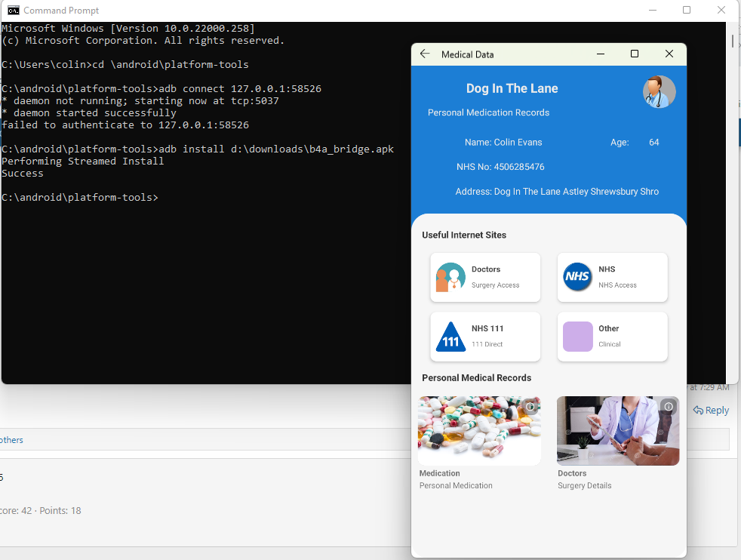The image size is (741, 560).
Task: Click the 'adb connect 127.0.0.1:58526' line
Action: [x=161, y=88]
